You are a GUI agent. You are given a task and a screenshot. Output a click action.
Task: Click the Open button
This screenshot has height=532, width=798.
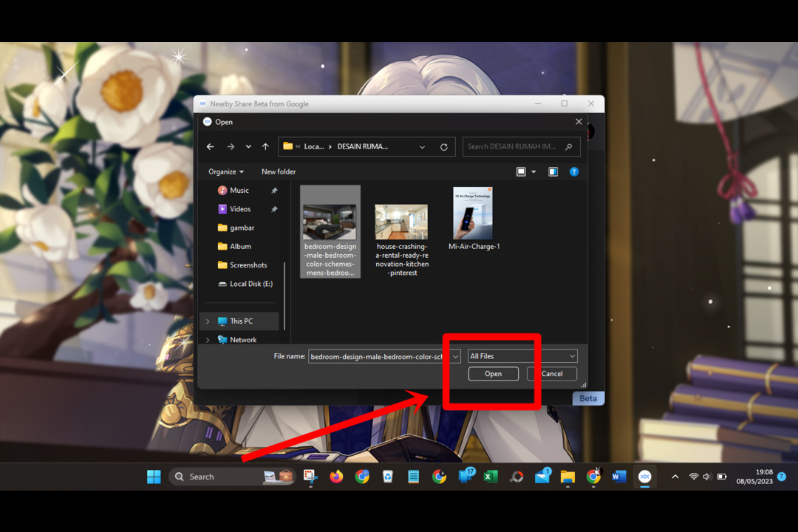pos(493,374)
